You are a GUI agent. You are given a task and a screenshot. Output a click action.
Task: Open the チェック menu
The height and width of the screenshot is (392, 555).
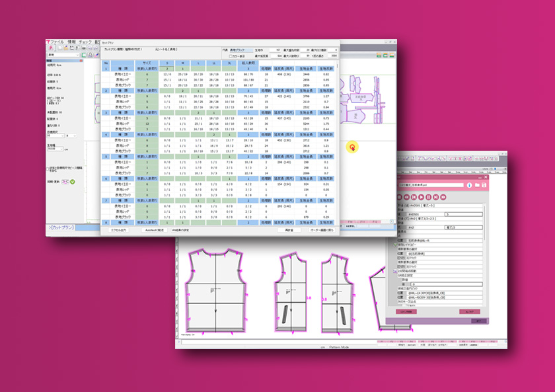pos(85,42)
